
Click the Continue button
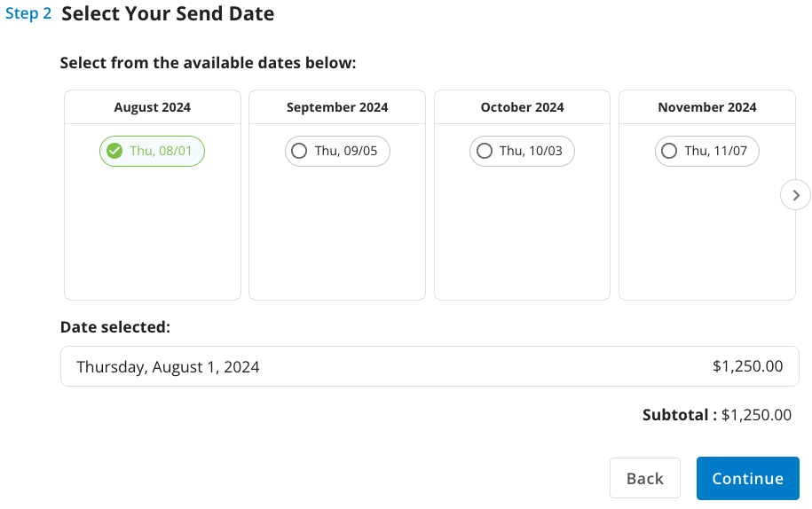748,479
